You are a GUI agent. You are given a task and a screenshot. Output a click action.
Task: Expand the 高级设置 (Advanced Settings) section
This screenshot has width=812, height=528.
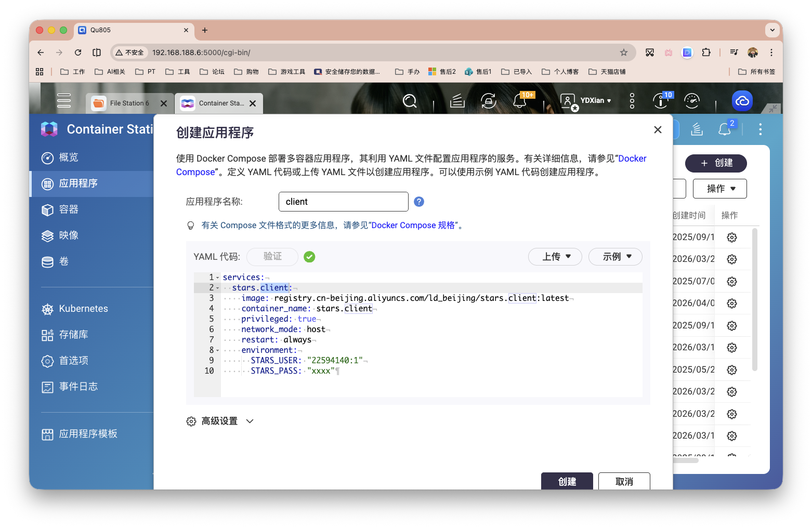220,421
